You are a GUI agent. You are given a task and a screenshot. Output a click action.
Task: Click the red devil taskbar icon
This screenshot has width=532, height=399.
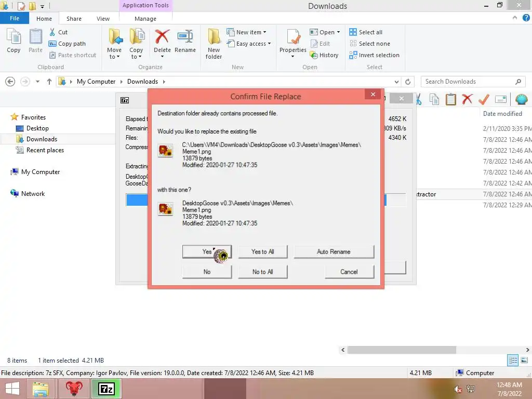[74, 389]
